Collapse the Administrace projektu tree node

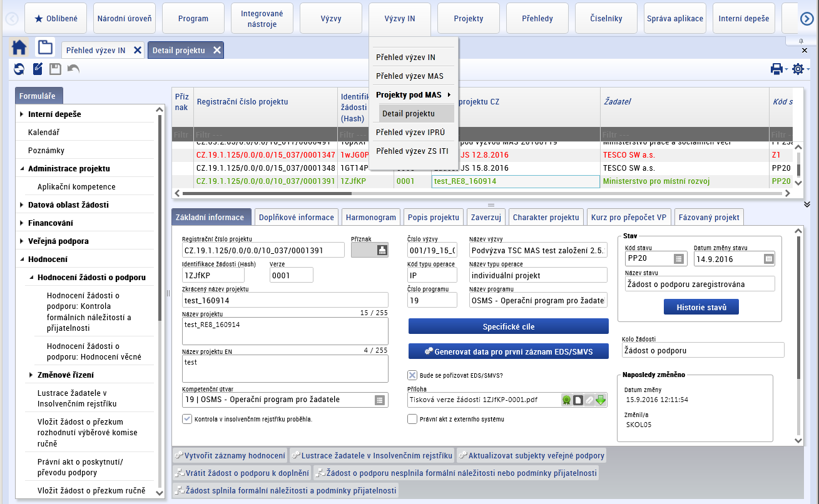[x=22, y=169]
